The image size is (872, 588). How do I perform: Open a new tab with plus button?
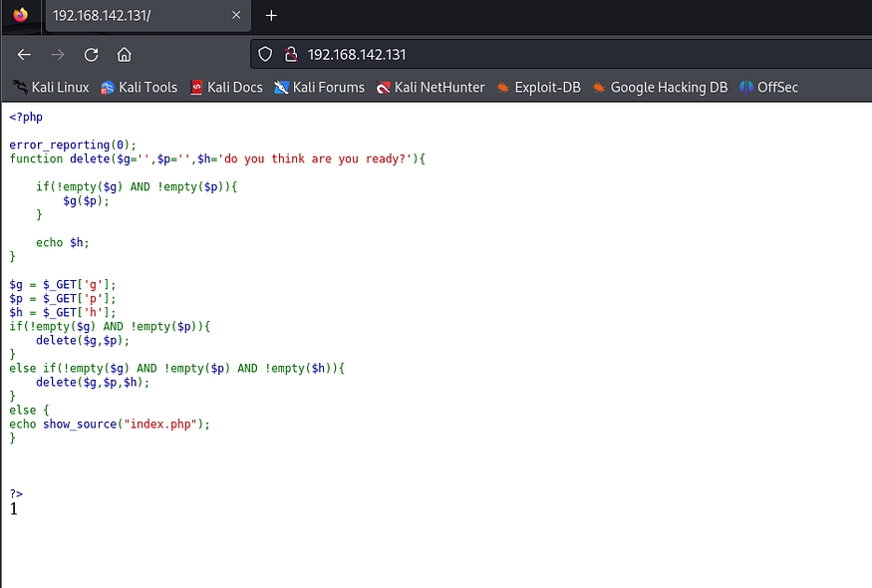[x=271, y=15]
